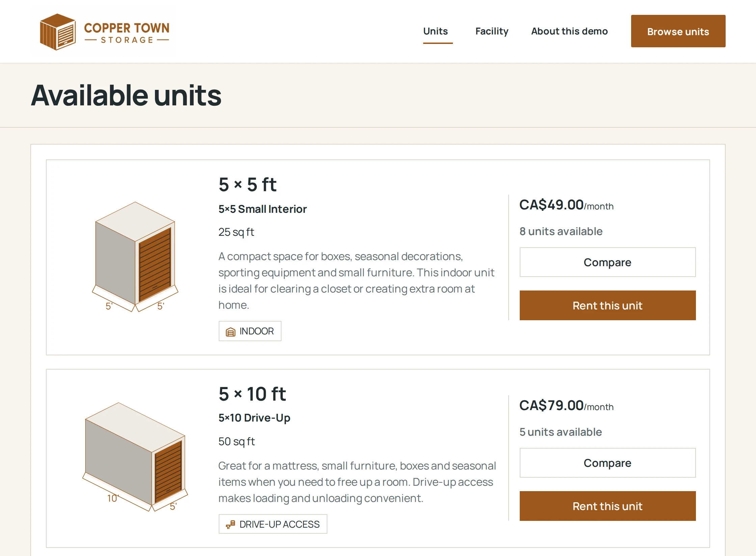756x556 pixels.
Task: Rent the 5×5 Small Interior unit
Action: 607,305
